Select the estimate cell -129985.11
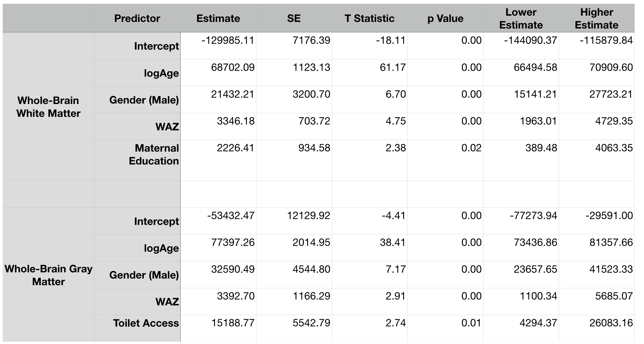Screen dimensions: 644x344 228,41
